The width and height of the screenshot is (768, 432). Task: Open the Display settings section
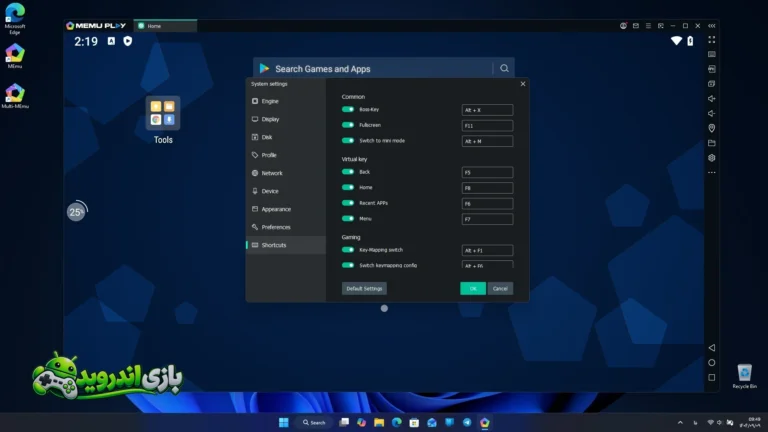click(286, 119)
